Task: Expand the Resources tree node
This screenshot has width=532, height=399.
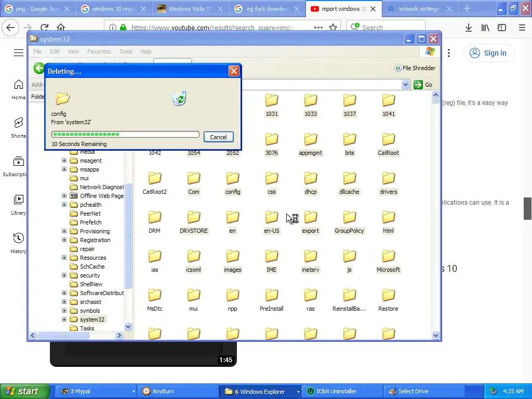Action: coord(64,257)
